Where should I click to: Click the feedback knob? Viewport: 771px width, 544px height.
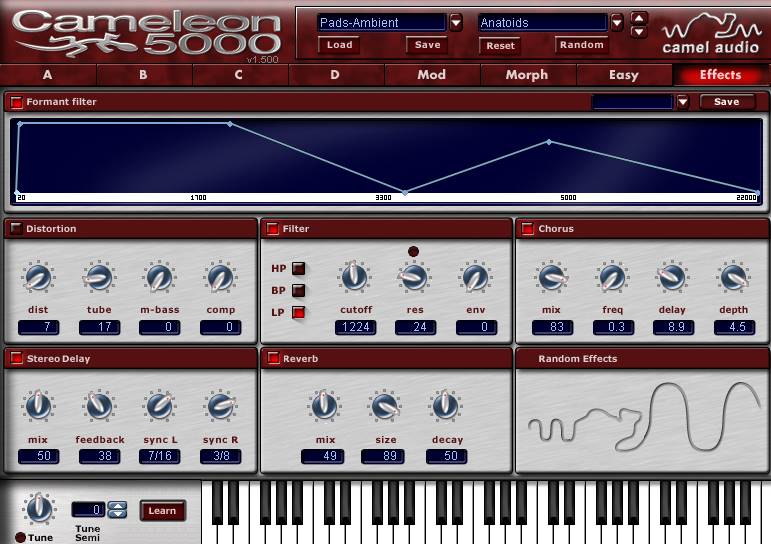(x=99, y=406)
